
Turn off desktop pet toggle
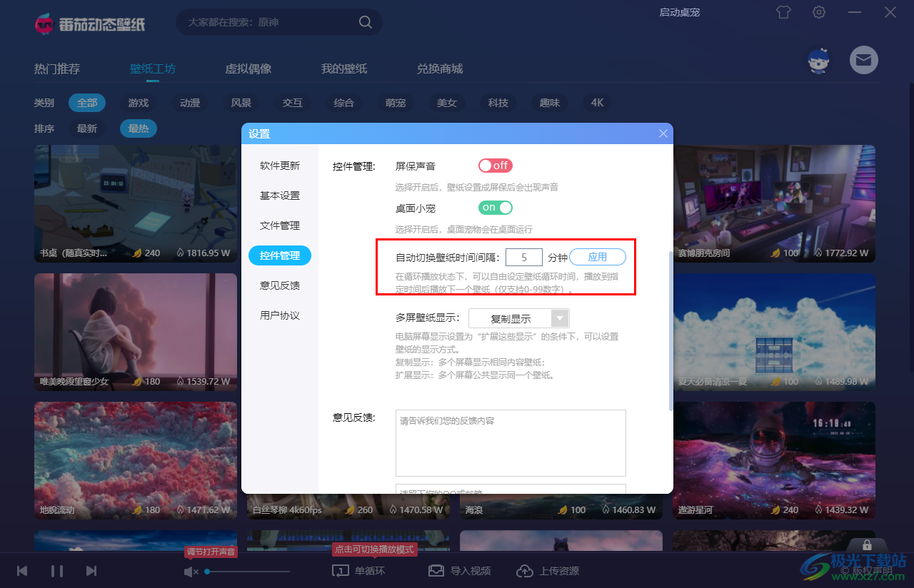coord(496,208)
